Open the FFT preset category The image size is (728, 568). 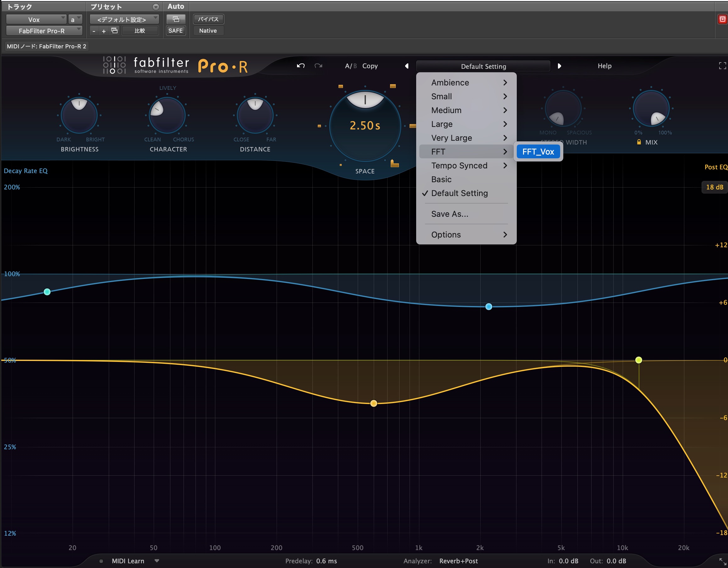coord(466,151)
